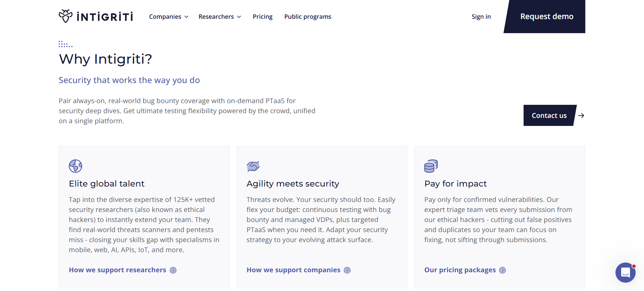Open How we support researchers link
This screenshot has width=644, height=291.
117,270
